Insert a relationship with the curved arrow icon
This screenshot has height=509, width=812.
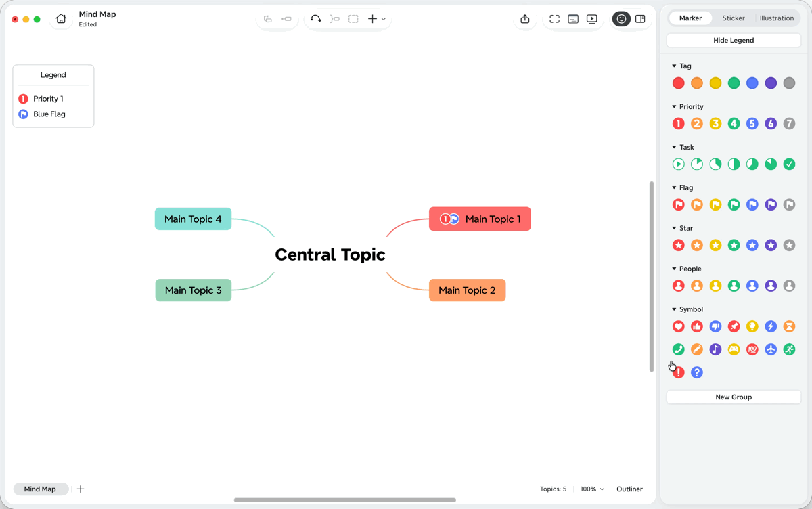tap(316, 19)
